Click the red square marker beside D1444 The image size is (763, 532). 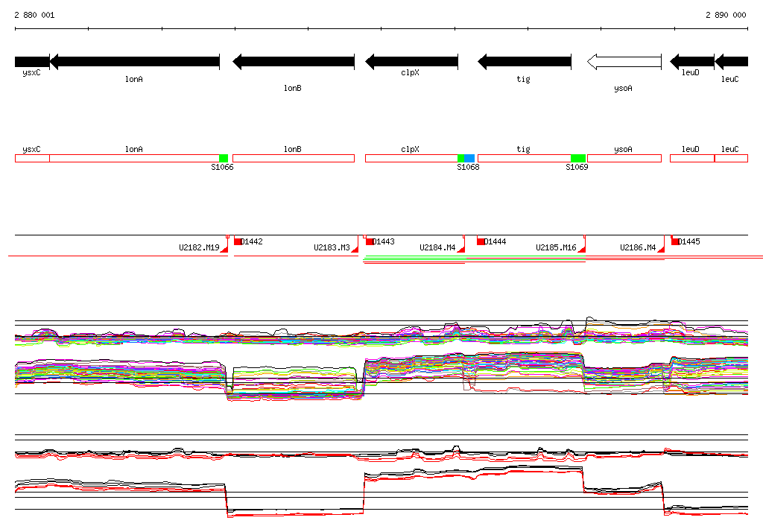coord(481,241)
